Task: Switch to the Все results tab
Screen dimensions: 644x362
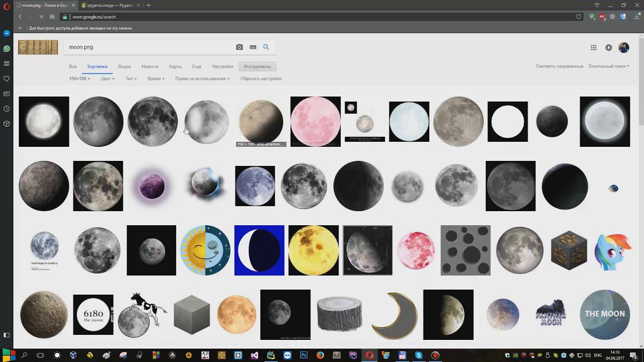Action: (73, 66)
